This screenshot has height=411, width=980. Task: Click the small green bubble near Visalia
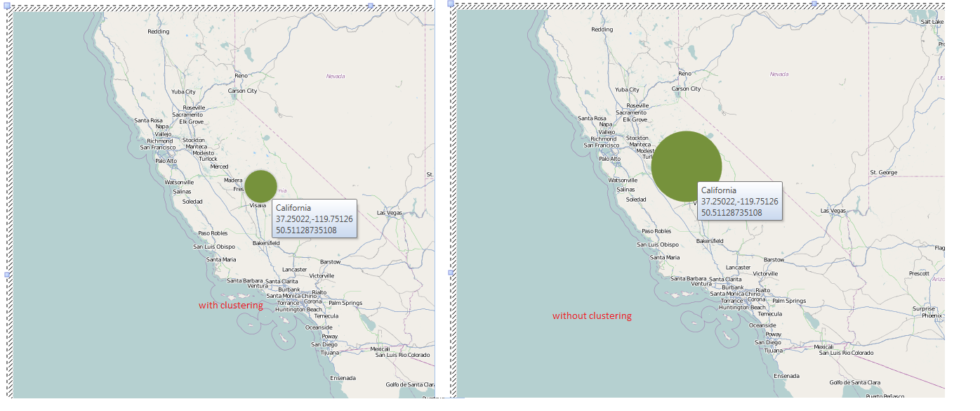point(260,186)
